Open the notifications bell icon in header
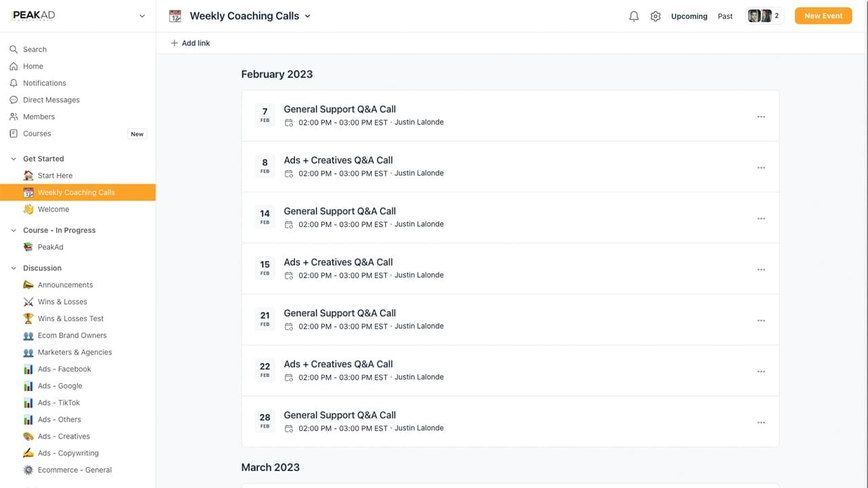Screen dimensions: 868x488 [633, 16]
